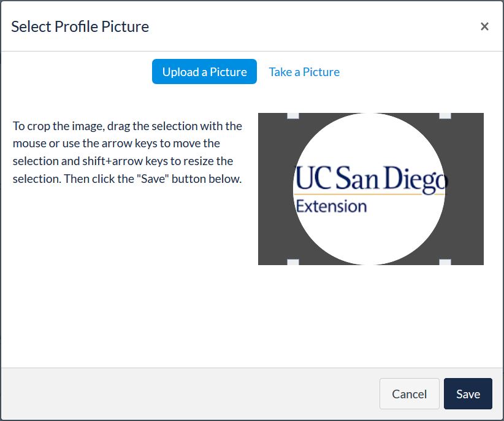Click the Cancel button
This screenshot has width=504, height=421.
pyautogui.click(x=409, y=393)
